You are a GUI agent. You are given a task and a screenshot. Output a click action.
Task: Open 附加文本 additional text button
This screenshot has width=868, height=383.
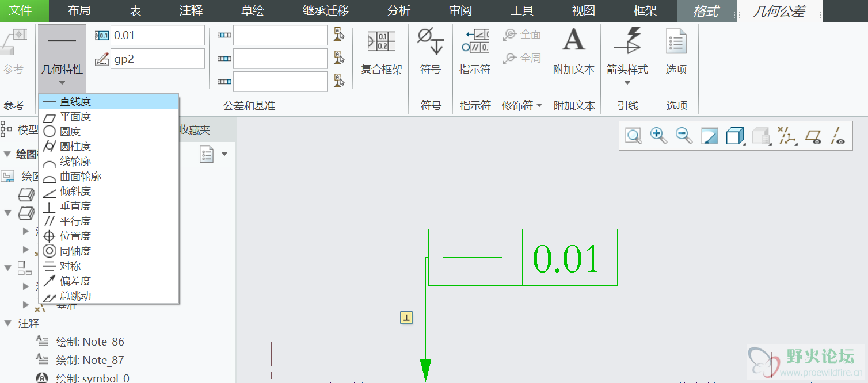(574, 53)
